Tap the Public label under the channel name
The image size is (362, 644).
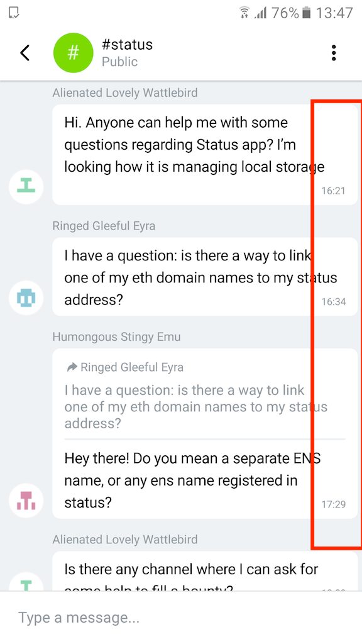pos(119,62)
